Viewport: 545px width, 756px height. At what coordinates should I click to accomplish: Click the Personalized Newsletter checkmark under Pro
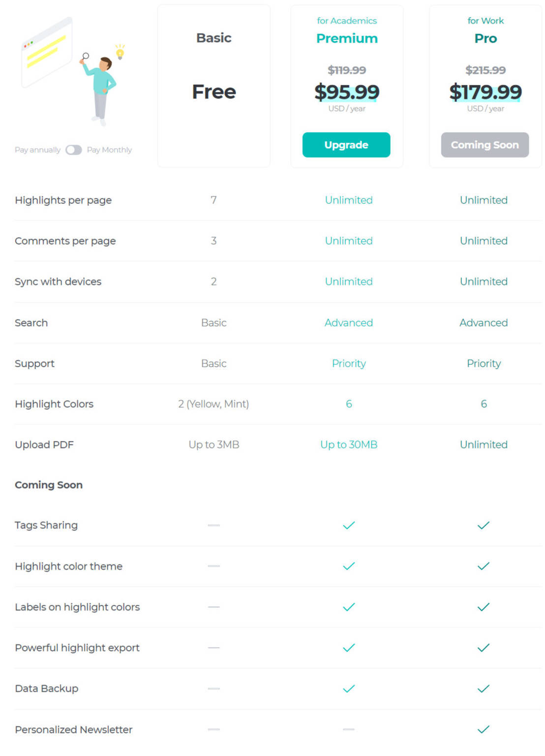pyautogui.click(x=484, y=729)
